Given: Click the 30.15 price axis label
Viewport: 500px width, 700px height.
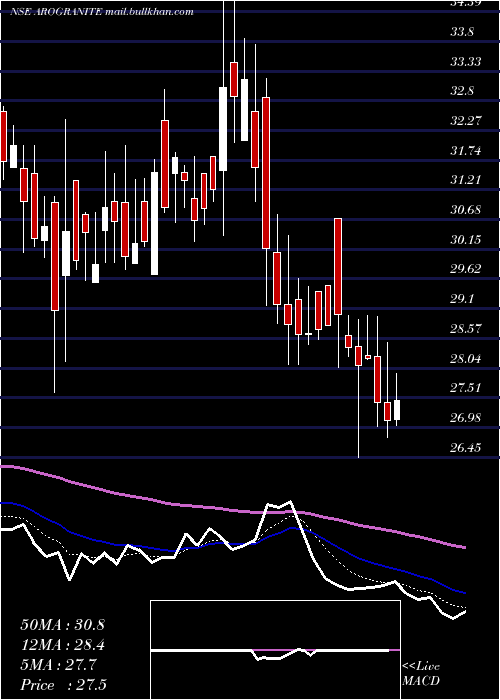Looking at the screenshot, I should [466, 239].
